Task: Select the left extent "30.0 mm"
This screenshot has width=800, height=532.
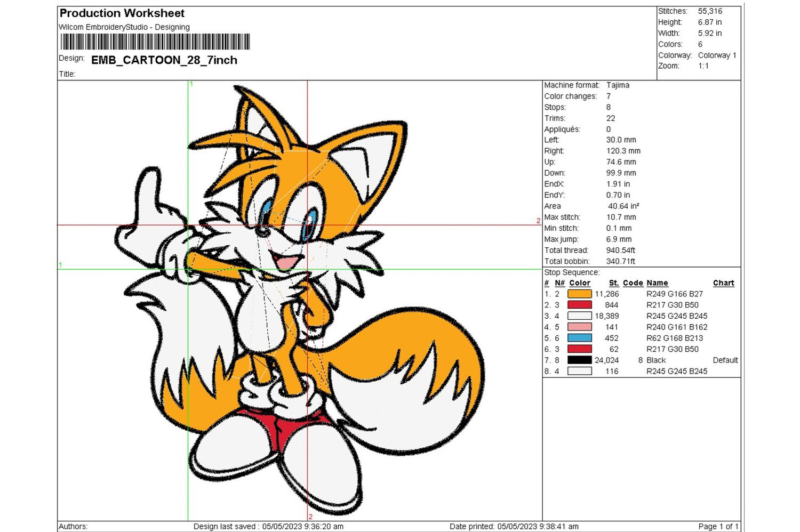Action: [x=621, y=140]
